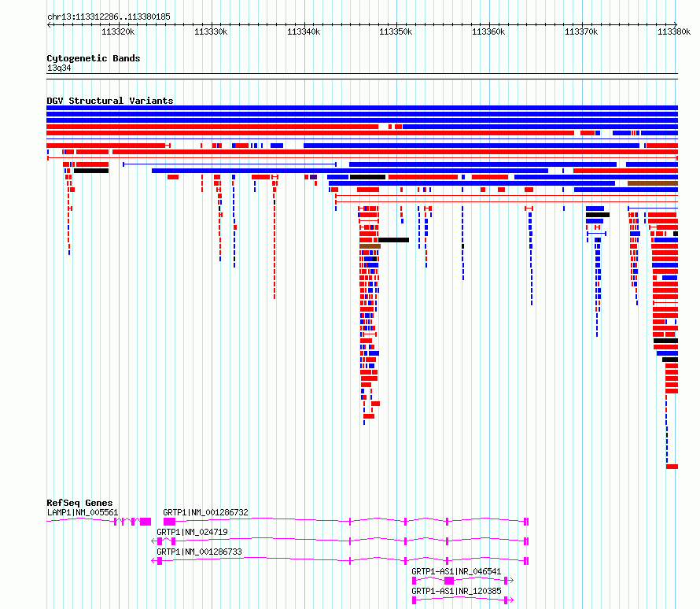Click the chr13:113312286..113380185 coordinate label

click(109, 17)
